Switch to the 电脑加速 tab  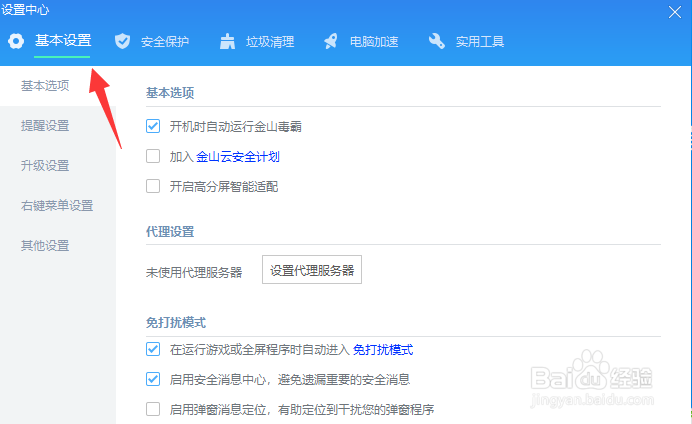[x=374, y=41]
